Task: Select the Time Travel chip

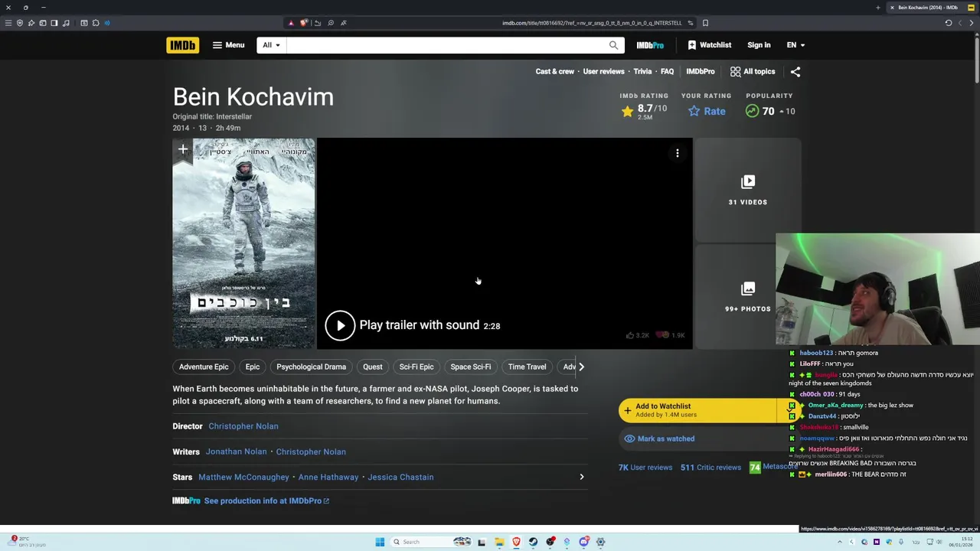Action: coord(527,367)
